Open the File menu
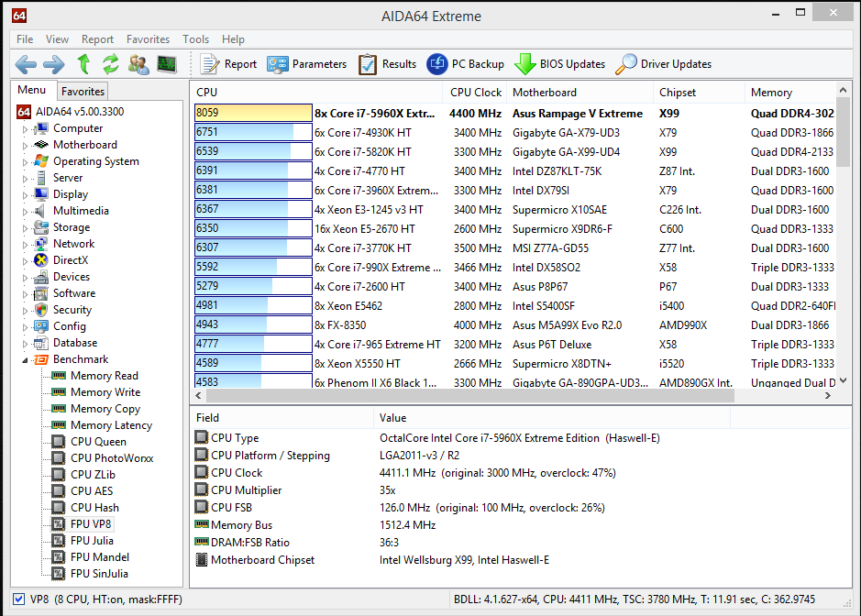Viewport: 861px width, 616px height. pyautogui.click(x=25, y=39)
